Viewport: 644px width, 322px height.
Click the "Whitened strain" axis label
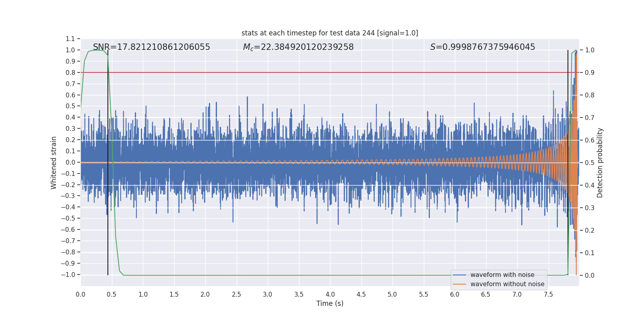point(54,163)
